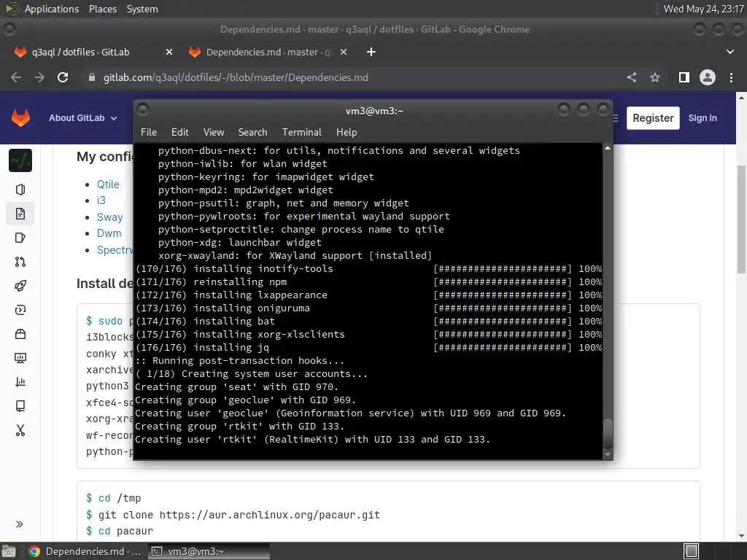Viewport: 747px width, 560px height.
Task: Open Packages and registries sidebar icon
Action: point(20,334)
